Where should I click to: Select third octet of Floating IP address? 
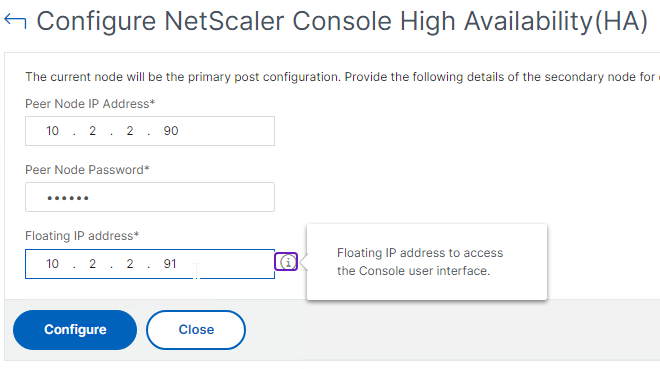coord(130,264)
